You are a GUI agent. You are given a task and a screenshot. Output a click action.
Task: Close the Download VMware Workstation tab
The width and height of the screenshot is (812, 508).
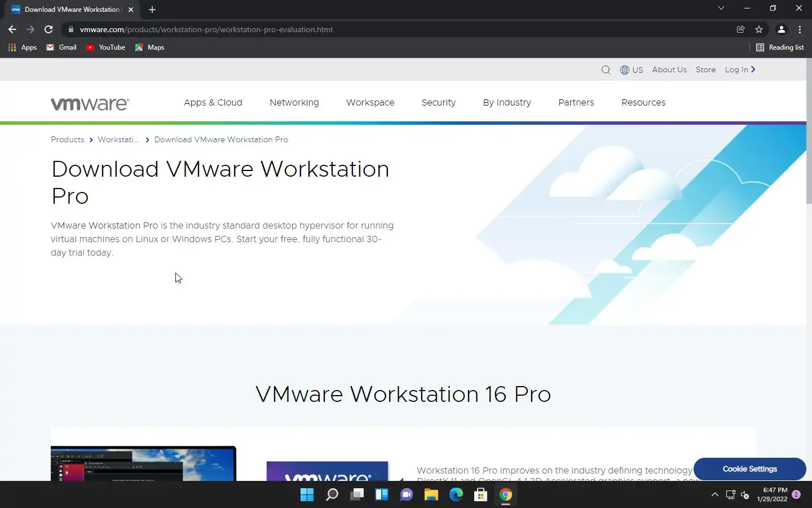pyautogui.click(x=131, y=10)
